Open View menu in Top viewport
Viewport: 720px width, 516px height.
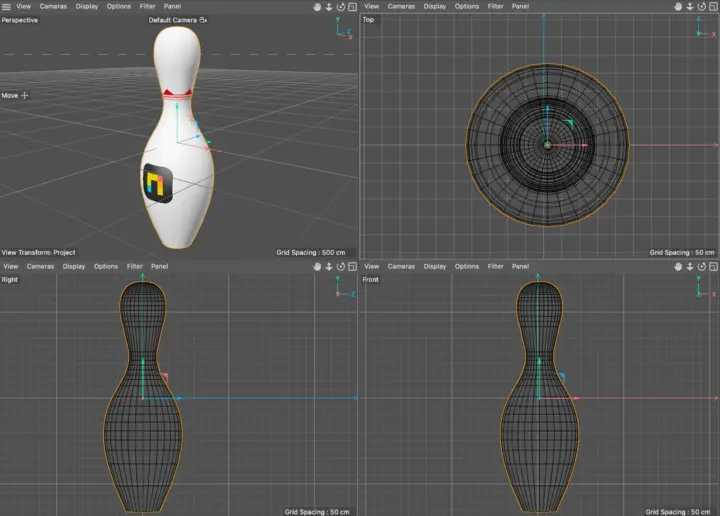point(371,6)
